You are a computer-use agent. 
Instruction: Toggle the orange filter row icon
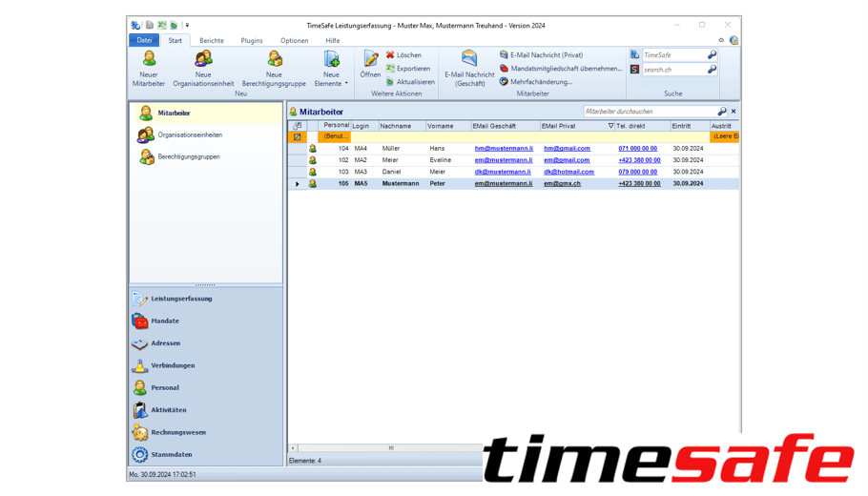pos(298,137)
